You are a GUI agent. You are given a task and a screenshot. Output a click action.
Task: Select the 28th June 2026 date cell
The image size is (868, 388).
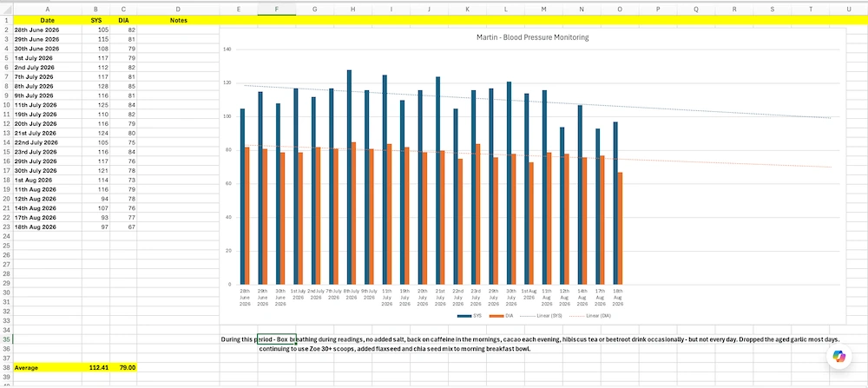coord(47,30)
